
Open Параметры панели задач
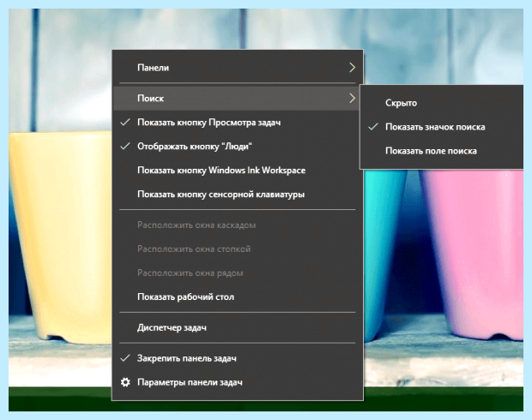click(238, 382)
